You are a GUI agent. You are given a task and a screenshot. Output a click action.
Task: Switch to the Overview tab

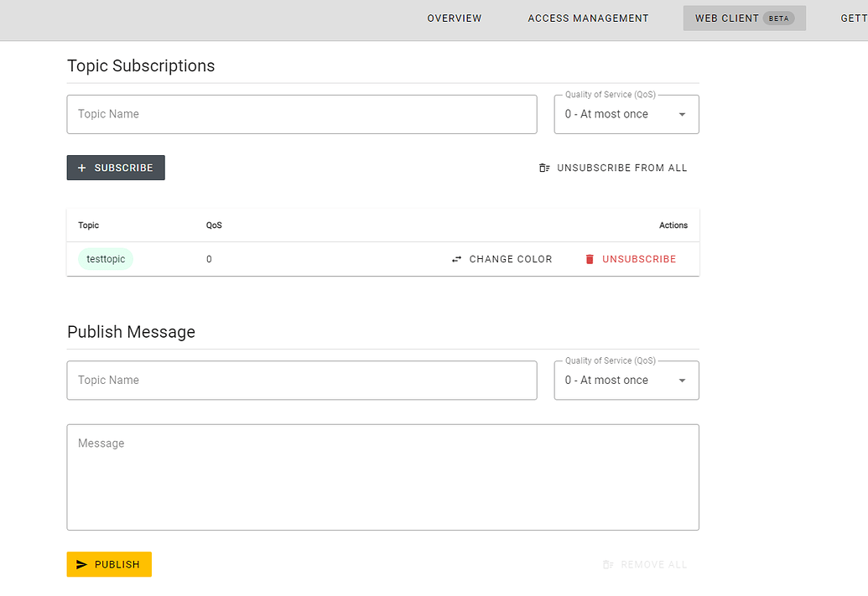[455, 18]
